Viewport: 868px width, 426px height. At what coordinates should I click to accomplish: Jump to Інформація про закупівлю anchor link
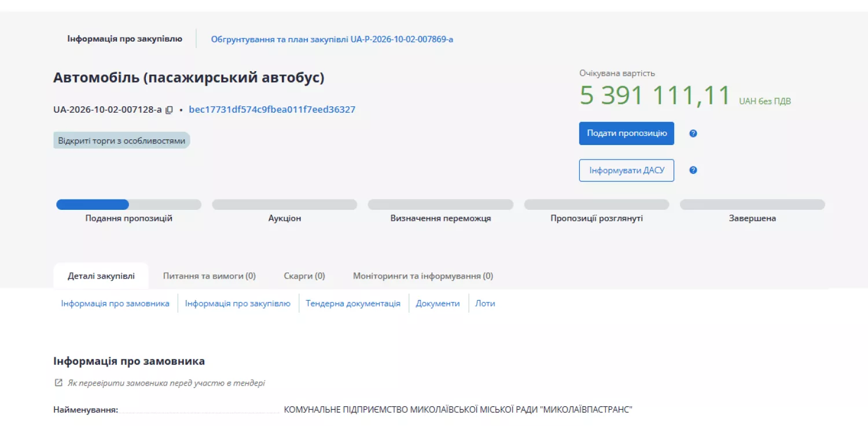[x=238, y=303]
